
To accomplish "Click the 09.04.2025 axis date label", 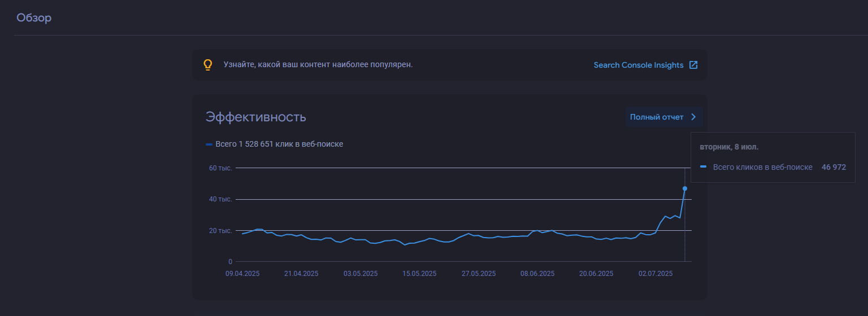I will coord(242,274).
